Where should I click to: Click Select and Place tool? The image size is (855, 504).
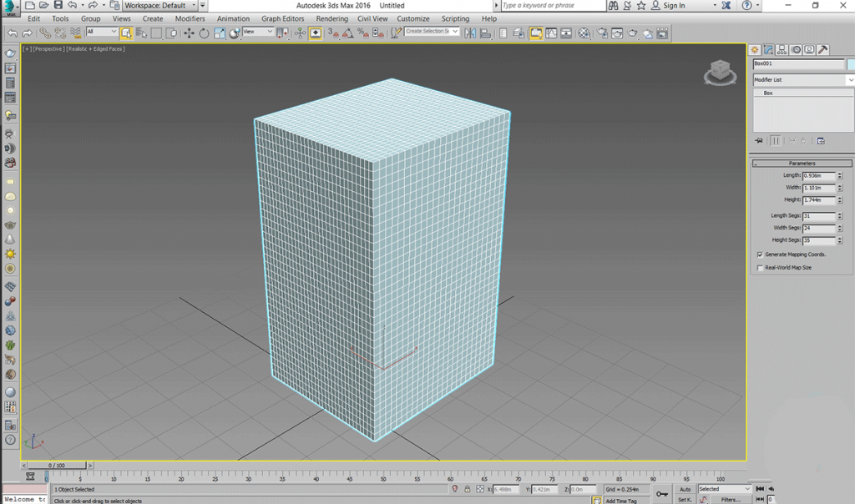click(235, 33)
